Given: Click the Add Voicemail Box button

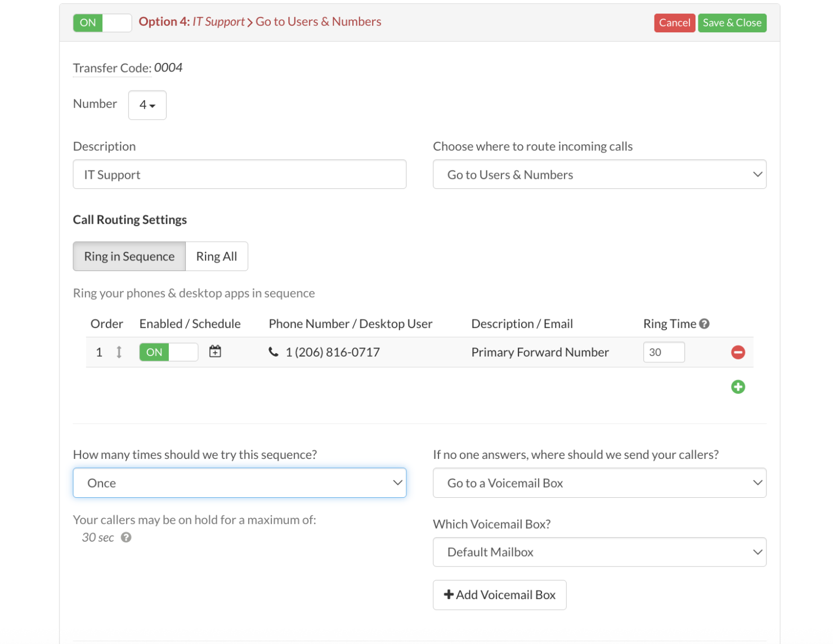Looking at the screenshot, I should point(499,595).
